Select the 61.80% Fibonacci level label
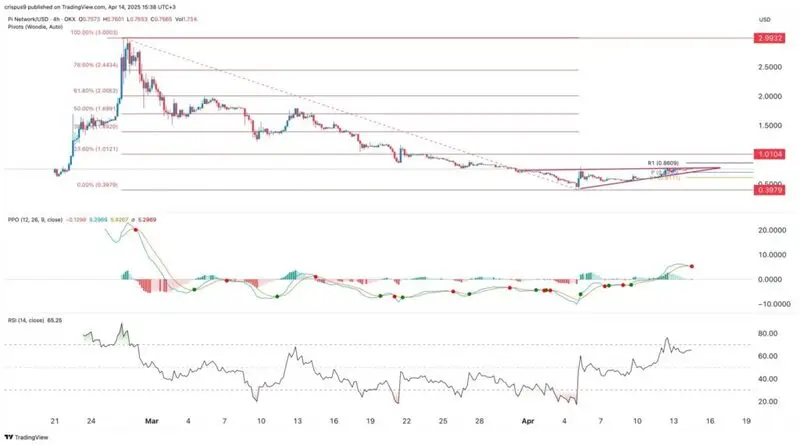The image size is (800, 445). click(96, 91)
